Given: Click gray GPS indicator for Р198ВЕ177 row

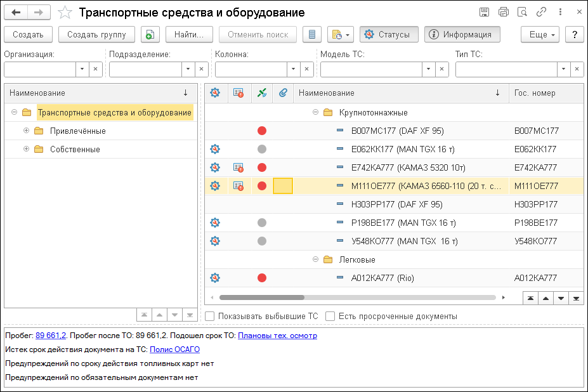Looking at the screenshot, I should point(262,223).
